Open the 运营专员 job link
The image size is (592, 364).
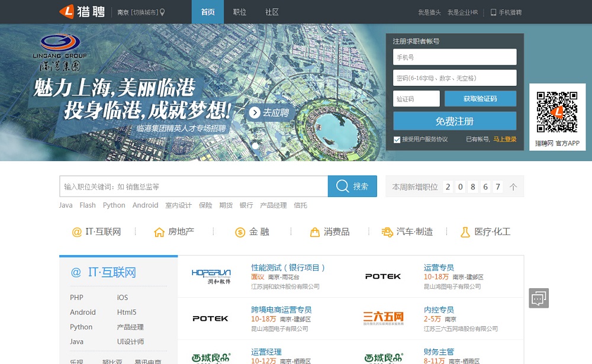point(439,268)
